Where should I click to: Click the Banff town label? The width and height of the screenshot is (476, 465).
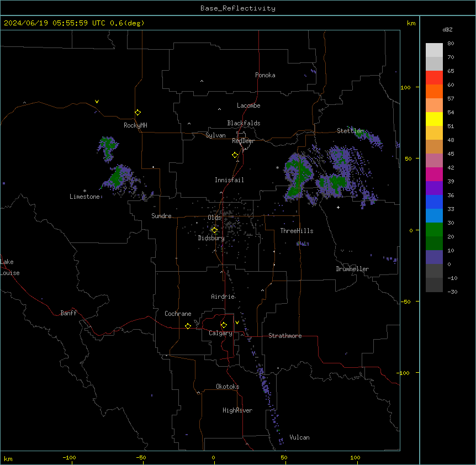(68, 313)
